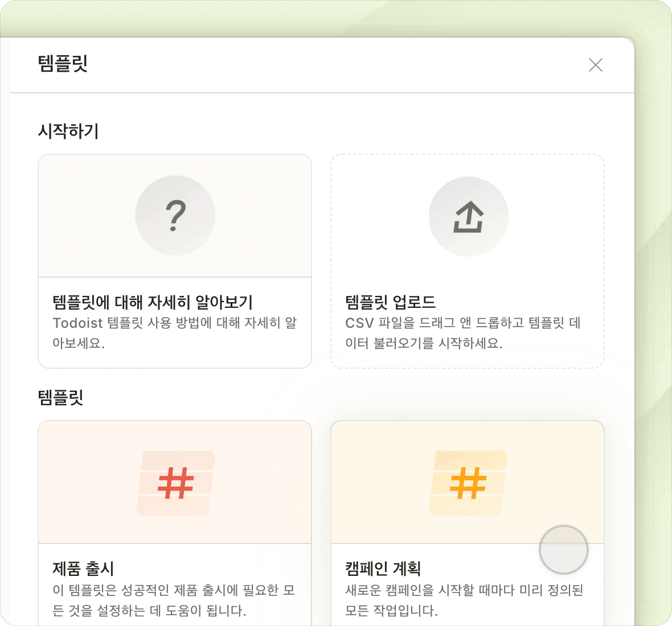This screenshot has height=626, width=672.
Task: Click the 시작하기 section heading
Action: point(68,131)
